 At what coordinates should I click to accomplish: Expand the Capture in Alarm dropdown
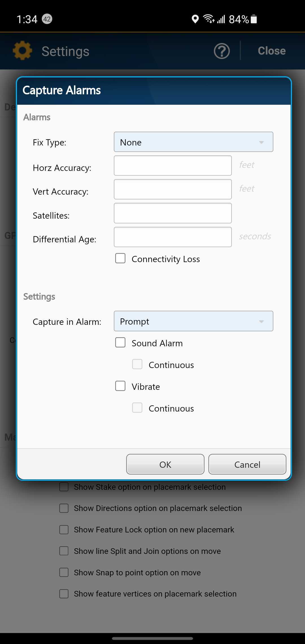coord(193,321)
